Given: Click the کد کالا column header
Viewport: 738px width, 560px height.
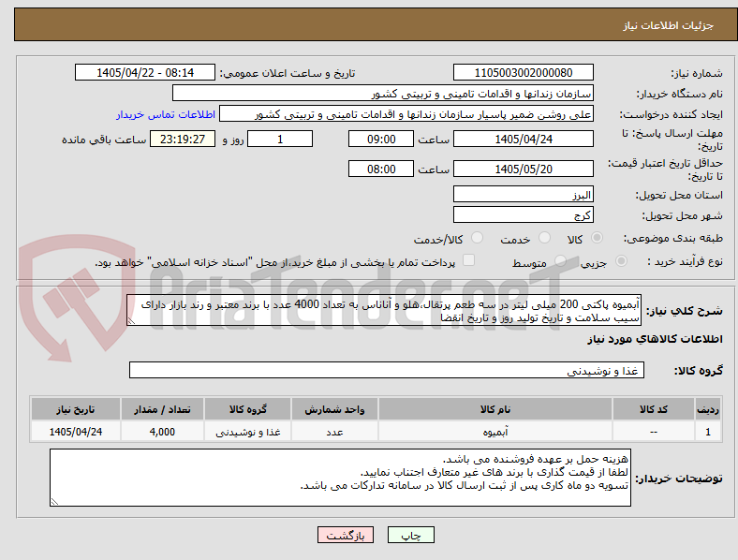Looking at the screenshot, I should point(654,409).
